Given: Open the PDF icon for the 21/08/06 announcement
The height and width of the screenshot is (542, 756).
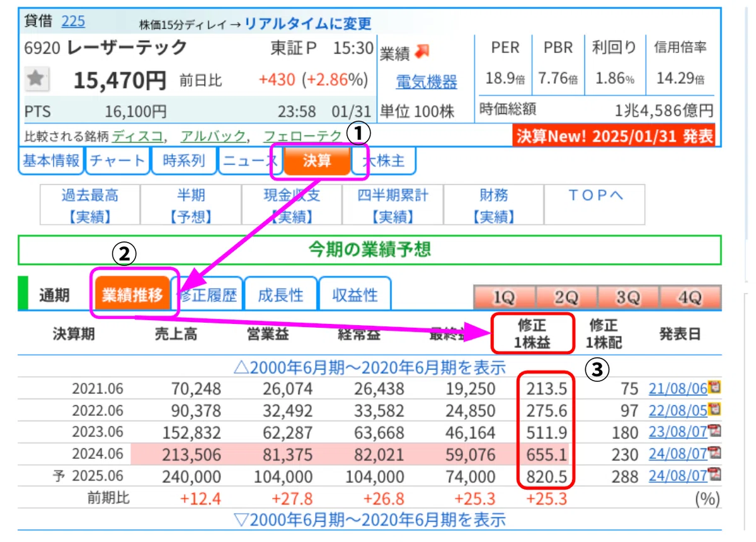Looking at the screenshot, I should tap(714, 388).
